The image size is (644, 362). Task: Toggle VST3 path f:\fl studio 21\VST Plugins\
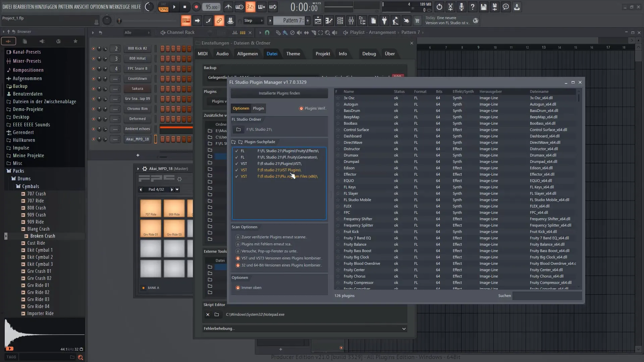coord(236,170)
